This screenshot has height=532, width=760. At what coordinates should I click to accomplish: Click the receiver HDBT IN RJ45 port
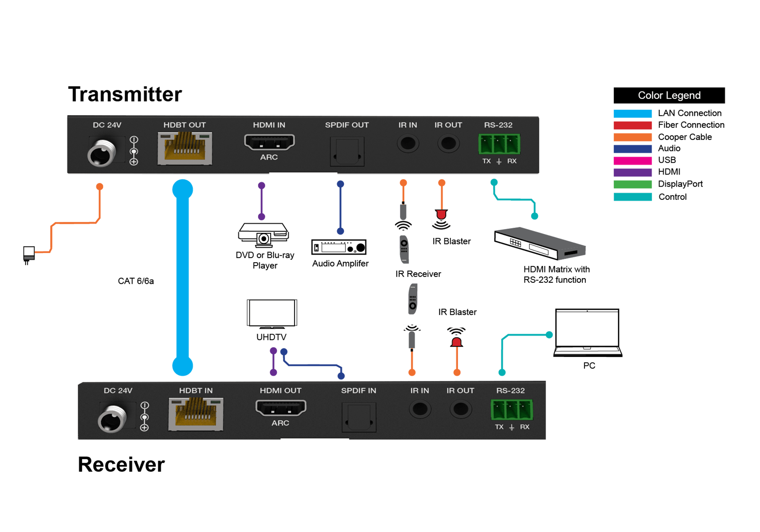pyautogui.click(x=196, y=415)
